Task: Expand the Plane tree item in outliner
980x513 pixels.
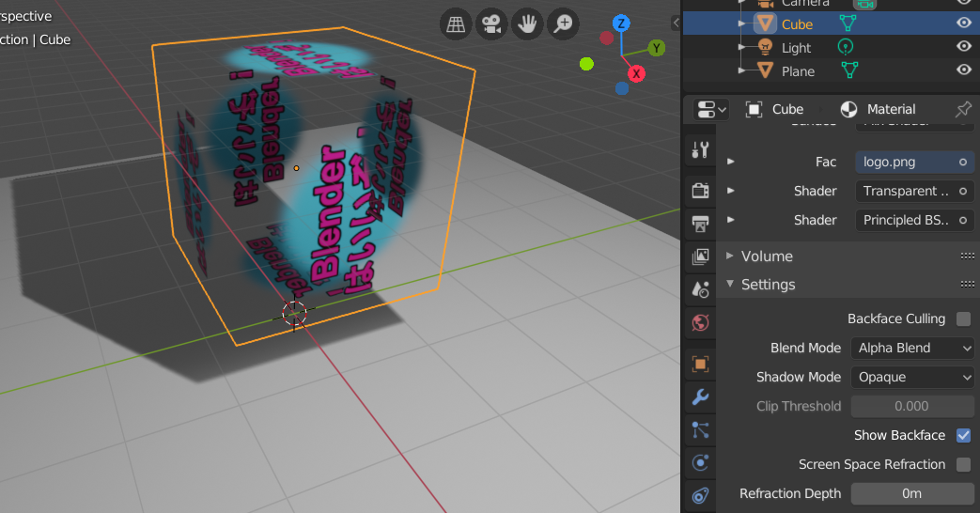Action: point(742,70)
